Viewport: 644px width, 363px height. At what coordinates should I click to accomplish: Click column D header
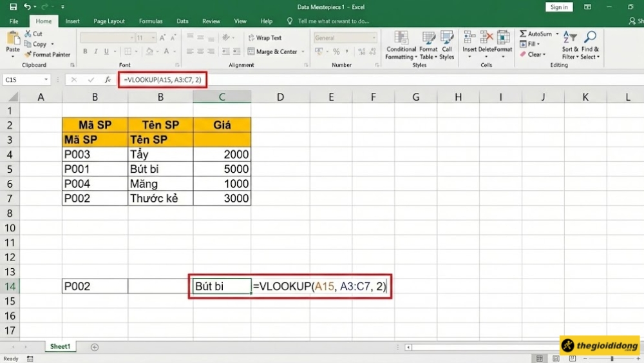point(281,97)
